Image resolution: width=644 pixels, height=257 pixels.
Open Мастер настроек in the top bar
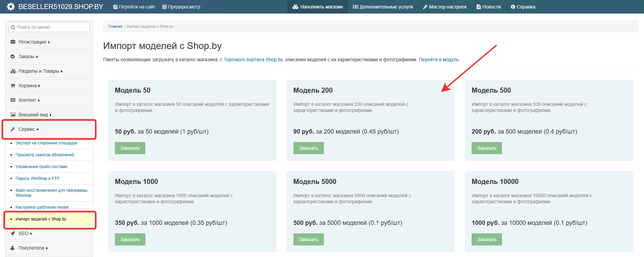tap(445, 7)
